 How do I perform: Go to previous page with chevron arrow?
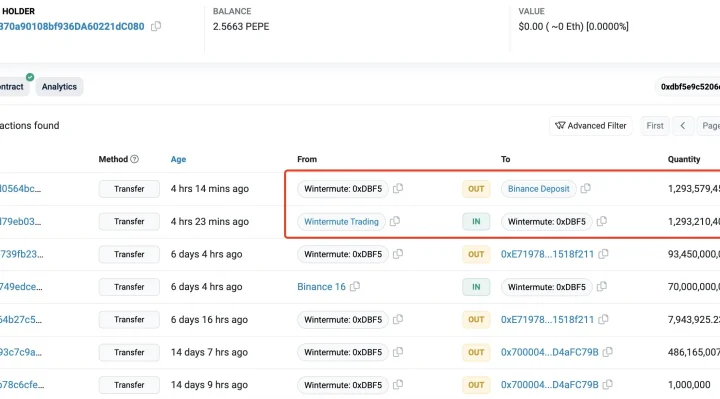[x=683, y=126]
